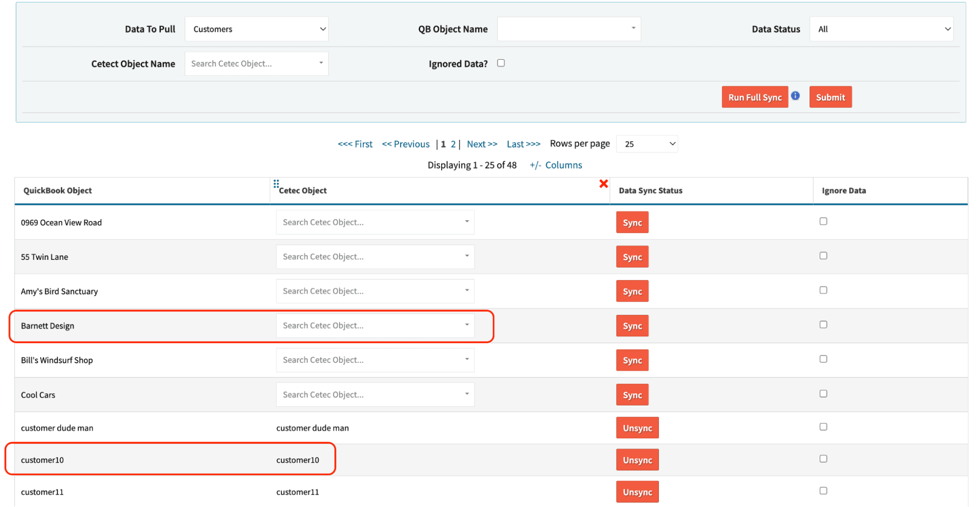
Task: Expand the QB Object Name dropdown
Action: (x=569, y=29)
